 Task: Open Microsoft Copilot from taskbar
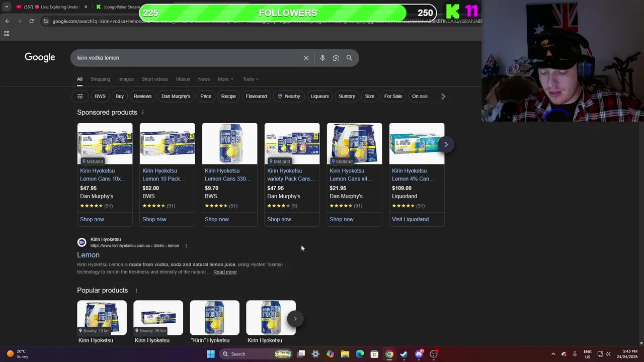tap(330, 354)
